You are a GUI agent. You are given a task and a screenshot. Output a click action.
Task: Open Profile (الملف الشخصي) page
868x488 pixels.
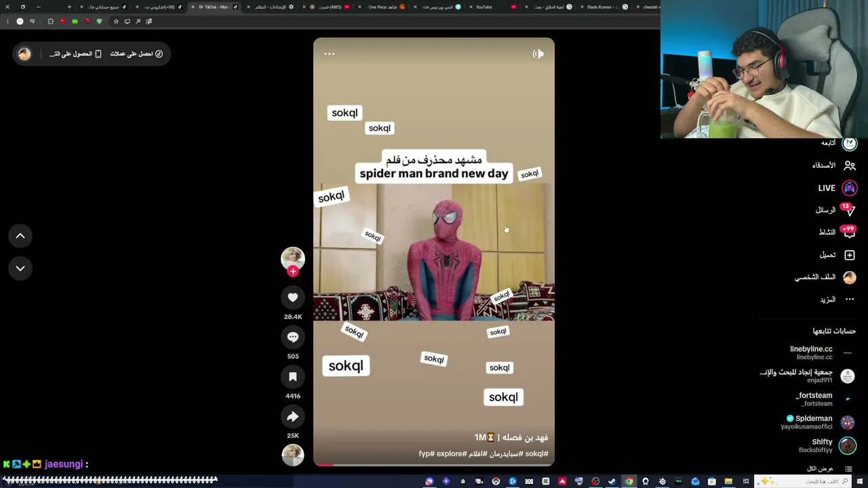pyautogui.click(x=825, y=277)
